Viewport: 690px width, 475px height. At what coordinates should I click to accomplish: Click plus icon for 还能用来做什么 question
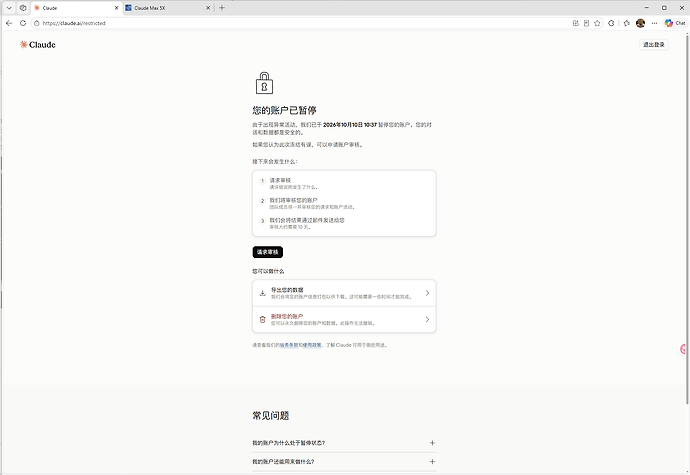point(432,462)
